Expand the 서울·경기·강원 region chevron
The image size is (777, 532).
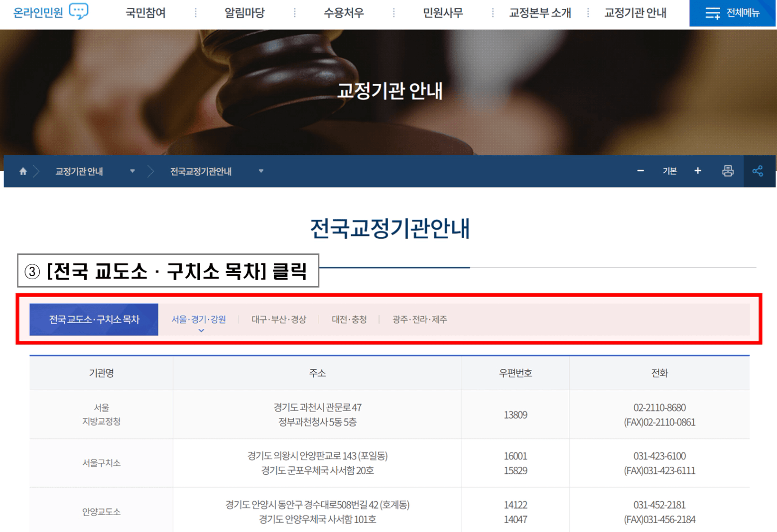tap(201, 330)
